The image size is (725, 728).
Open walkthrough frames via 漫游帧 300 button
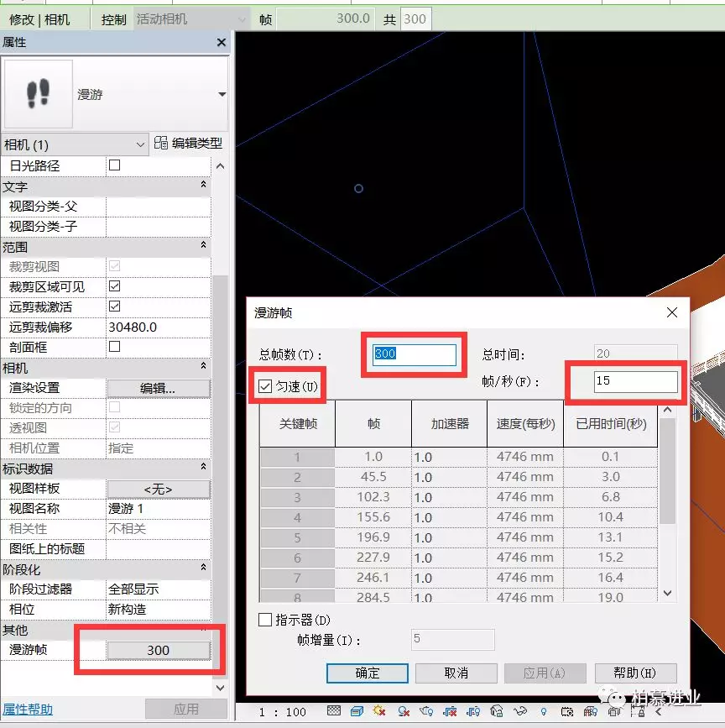(158, 650)
